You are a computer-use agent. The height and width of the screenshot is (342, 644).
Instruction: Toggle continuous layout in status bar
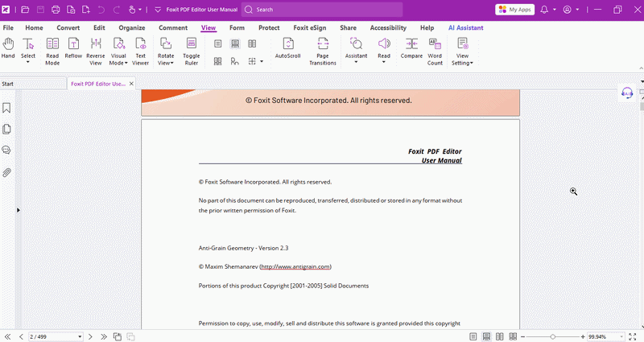tap(486, 336)
